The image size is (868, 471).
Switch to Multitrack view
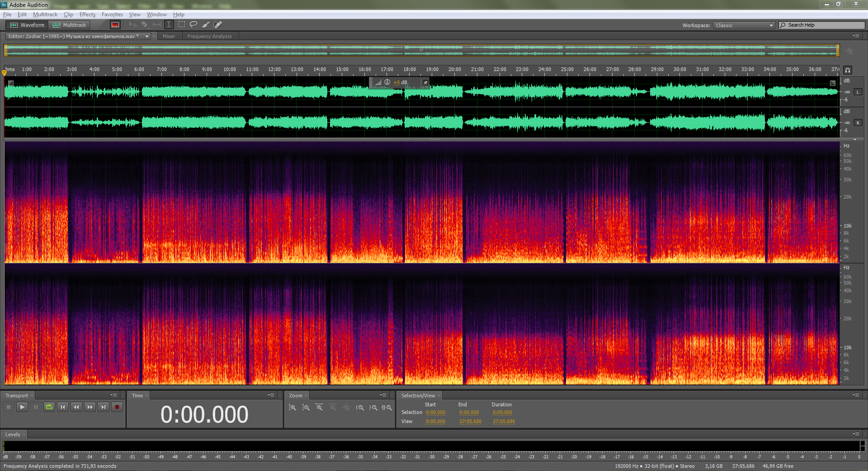pyautogui.click(x=70, y=25)
